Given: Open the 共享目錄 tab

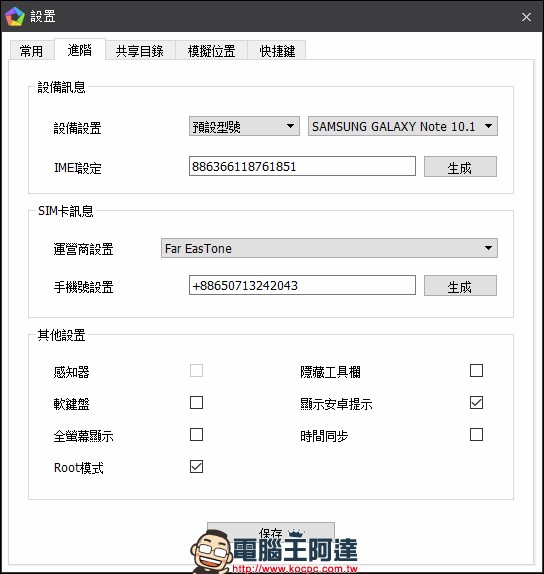Looking at the screenshot, I should coord(140,51).
